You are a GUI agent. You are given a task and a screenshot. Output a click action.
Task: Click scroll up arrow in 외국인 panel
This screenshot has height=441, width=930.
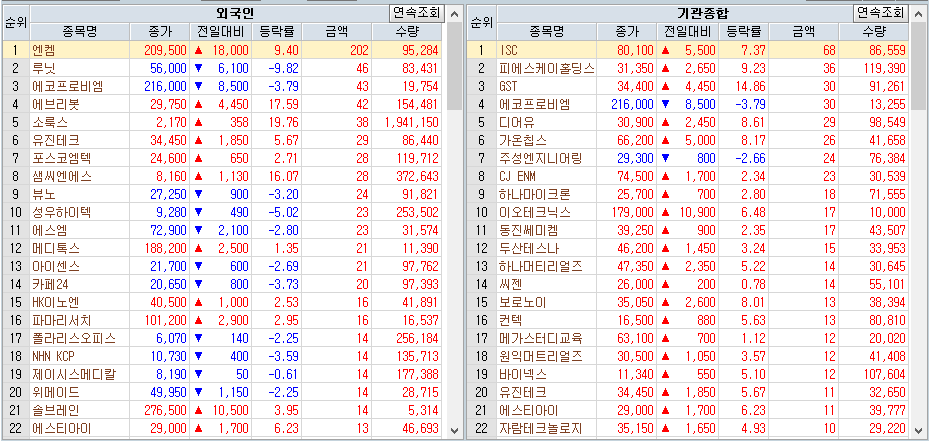[x=454, y=14]
